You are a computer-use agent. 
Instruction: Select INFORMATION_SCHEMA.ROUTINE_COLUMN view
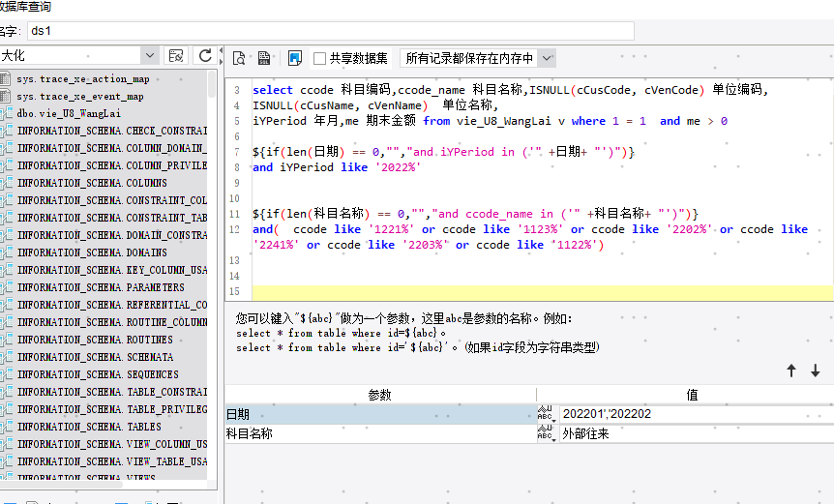point(111,322)
